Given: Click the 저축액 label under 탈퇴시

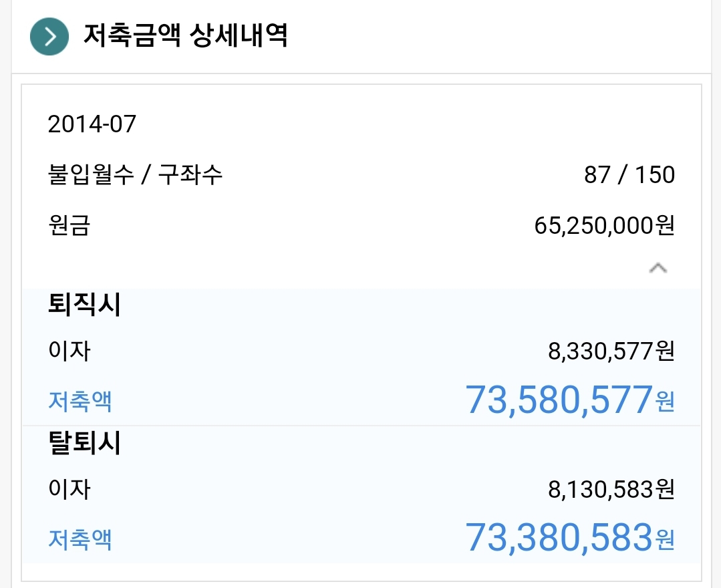Looking at the screenshot, I should pos(80,539).
